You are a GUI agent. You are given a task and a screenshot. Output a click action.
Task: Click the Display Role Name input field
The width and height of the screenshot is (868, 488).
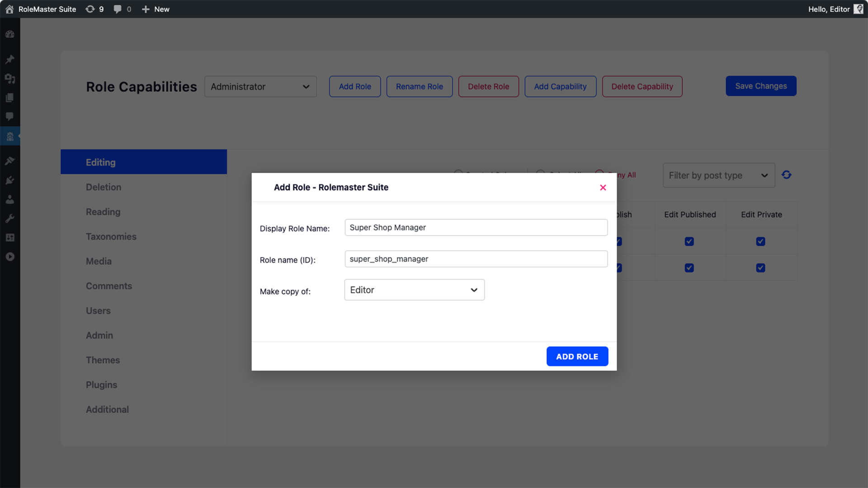point(476,227)
